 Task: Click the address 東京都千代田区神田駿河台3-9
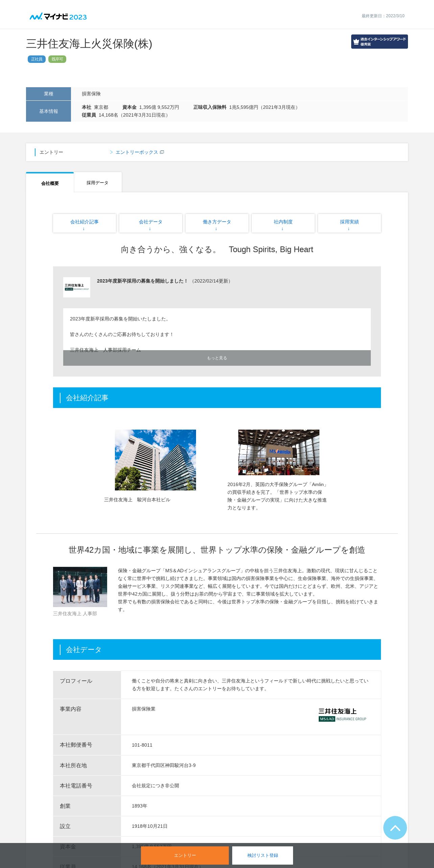pyautogui.click(x=164, y=765)
